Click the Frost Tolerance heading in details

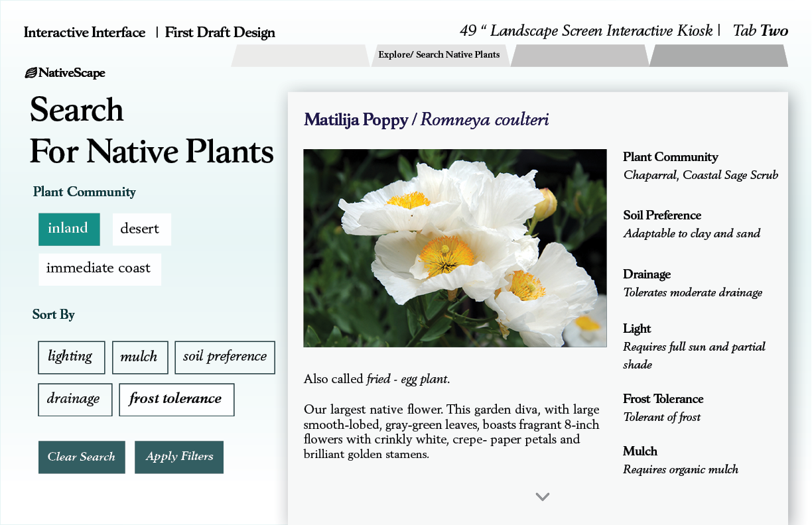[x=663, y=399]
